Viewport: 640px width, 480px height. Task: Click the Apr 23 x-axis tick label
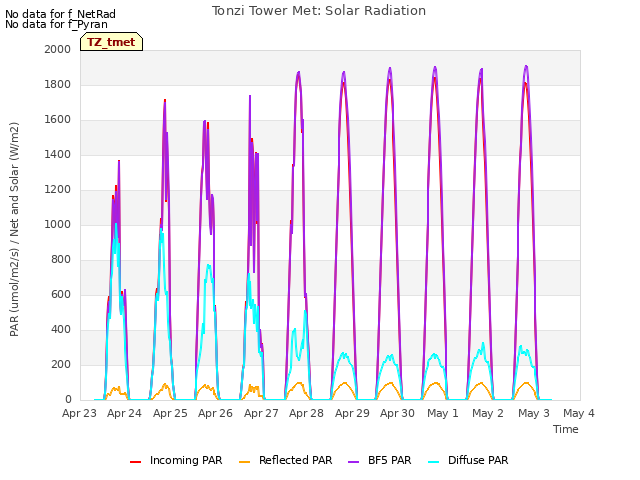click(79, 413)
